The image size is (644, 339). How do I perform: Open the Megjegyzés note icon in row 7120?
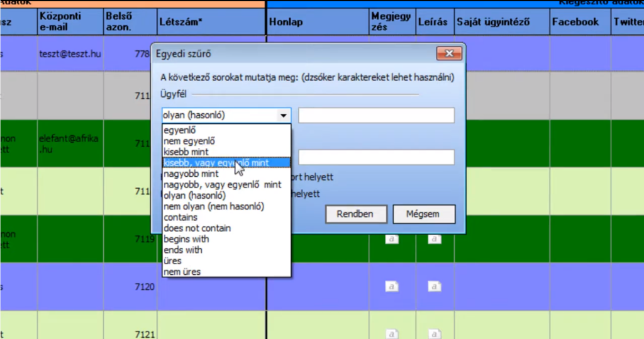tap(391, 286)
